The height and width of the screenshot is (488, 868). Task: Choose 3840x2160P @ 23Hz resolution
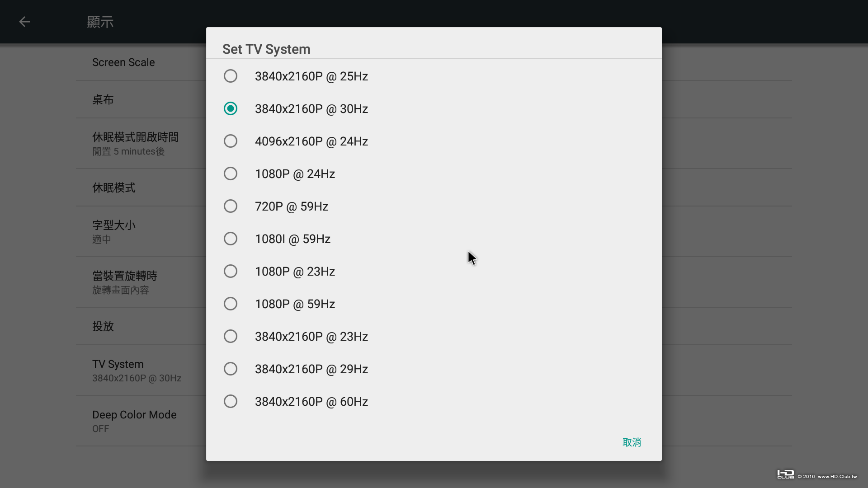coord(231,336)
